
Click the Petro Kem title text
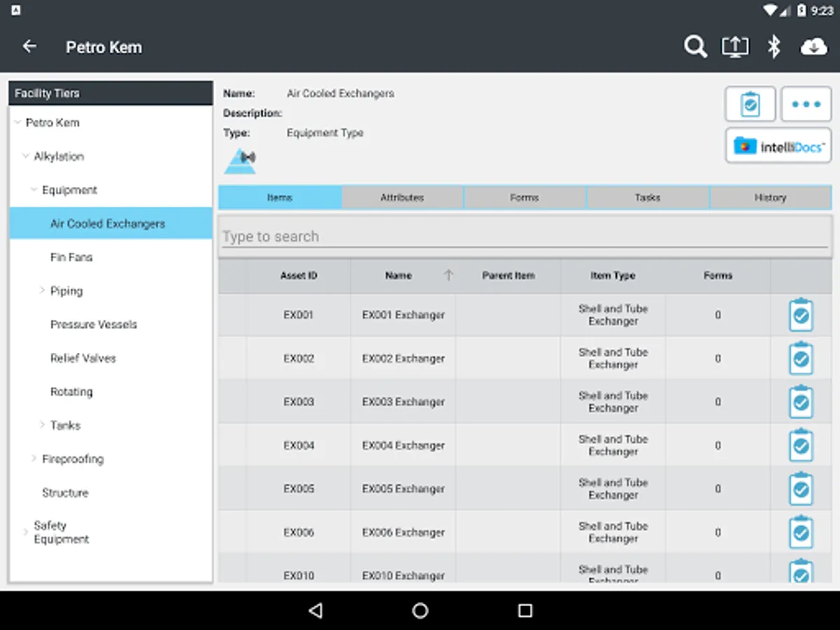[104, 47]
